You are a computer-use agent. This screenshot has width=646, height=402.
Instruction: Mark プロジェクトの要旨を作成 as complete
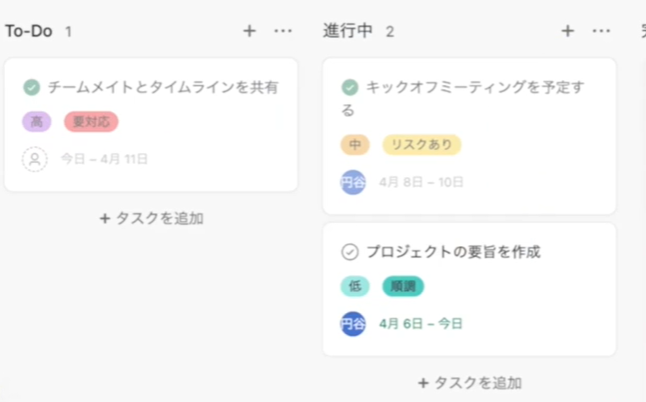(350, 252)
